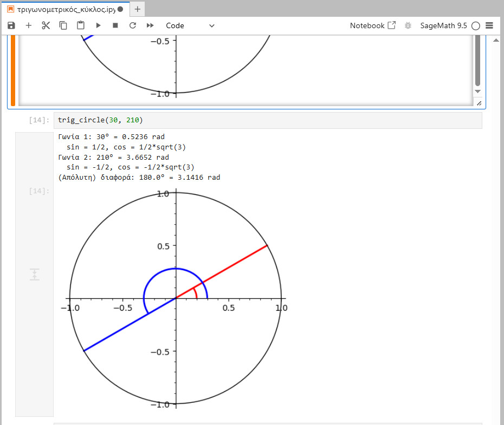Enable the debugger bug icon
This screenshot has width=504, height=425.
[x=408, y=25]
